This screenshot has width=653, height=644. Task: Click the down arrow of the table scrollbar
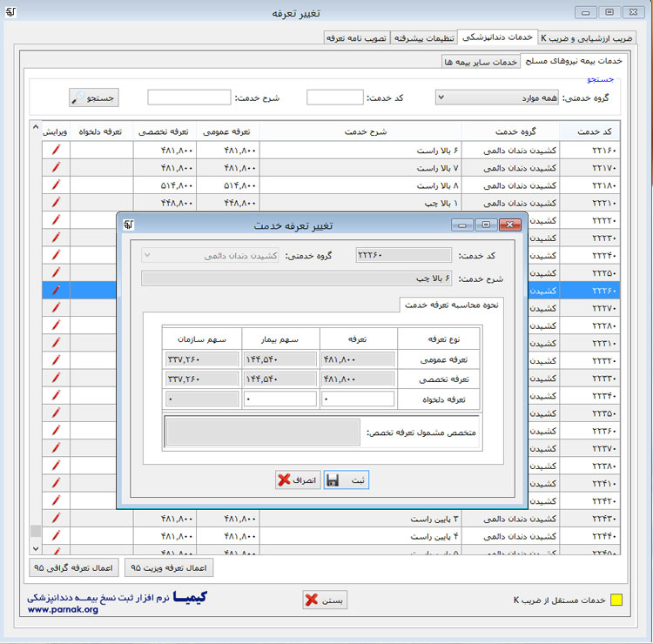coord(36,548)
